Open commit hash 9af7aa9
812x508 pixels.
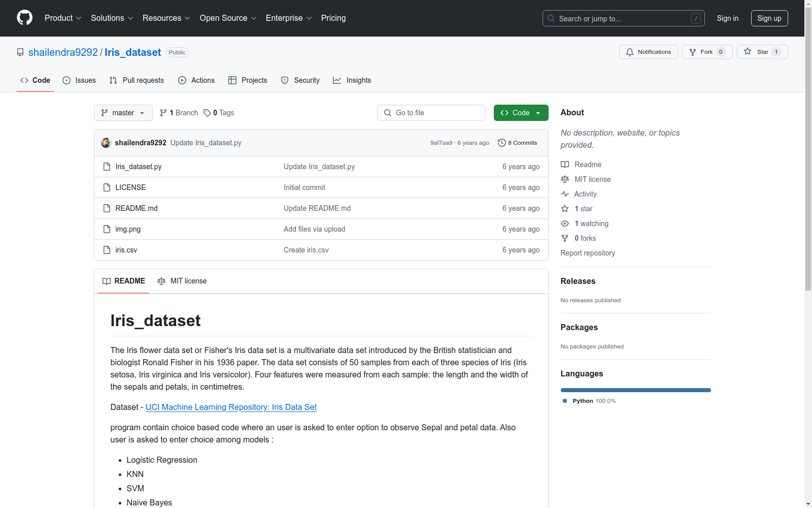[x=441, y=143]
